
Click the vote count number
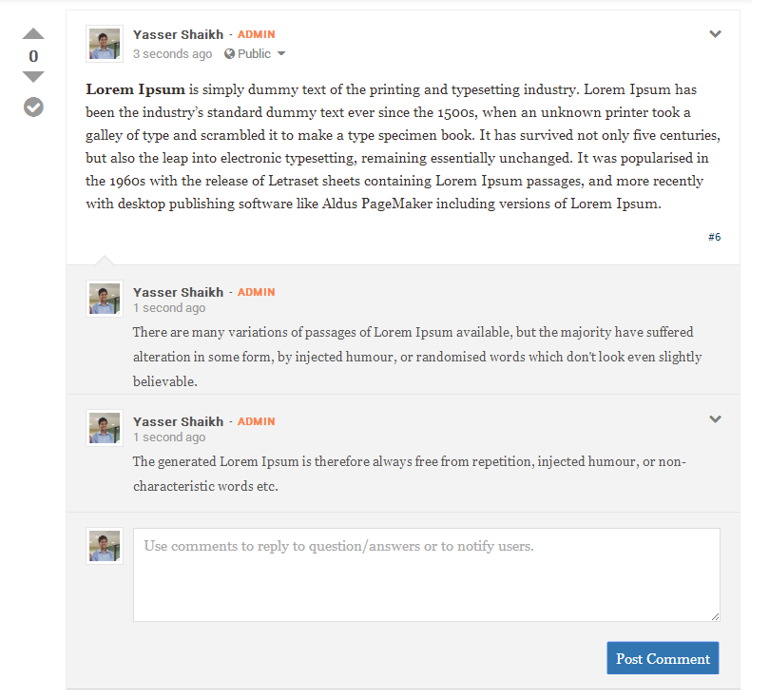(33, 56)
